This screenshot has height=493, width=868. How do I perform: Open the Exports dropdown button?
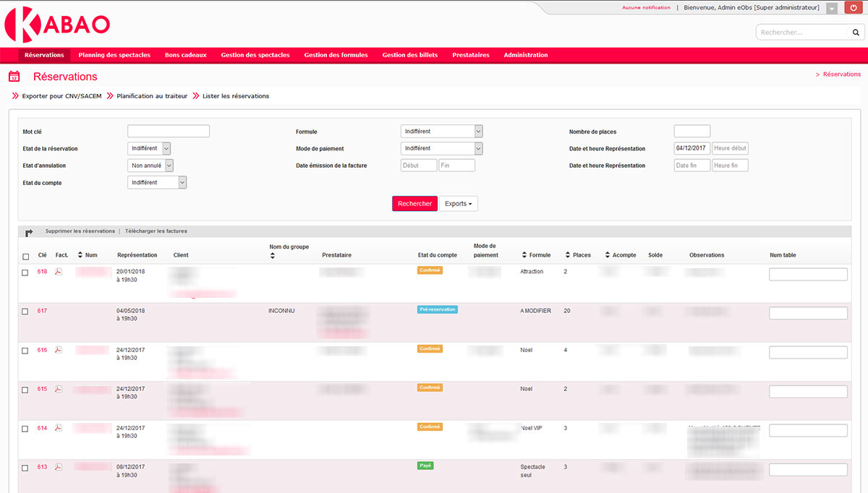[x=458, y=204]
